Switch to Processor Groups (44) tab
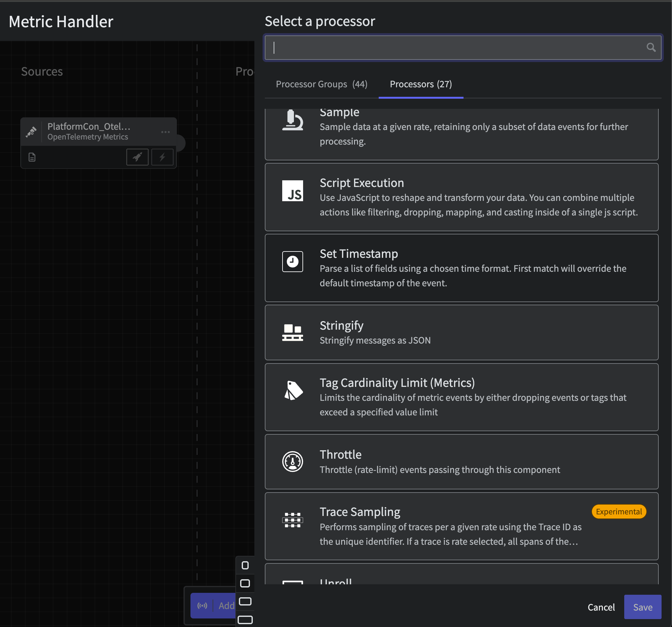This screenshot has width=672, height=627. pos(321,84)
